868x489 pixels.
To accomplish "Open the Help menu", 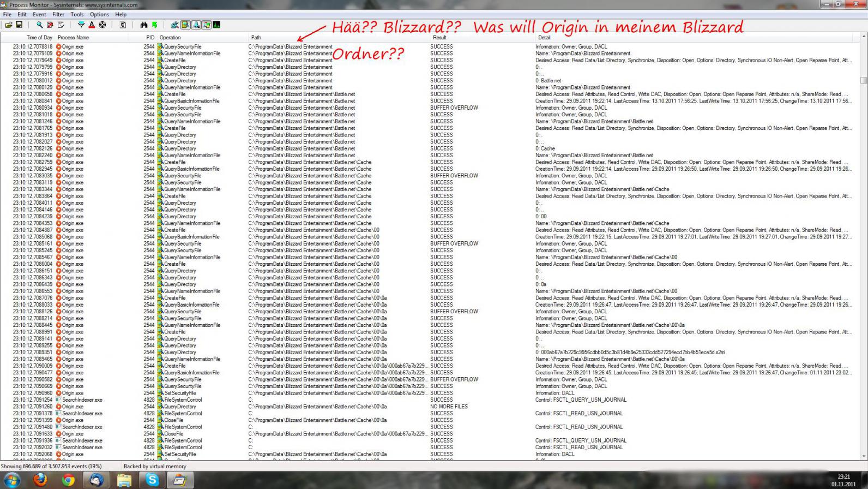I will (x=121, y=14).
